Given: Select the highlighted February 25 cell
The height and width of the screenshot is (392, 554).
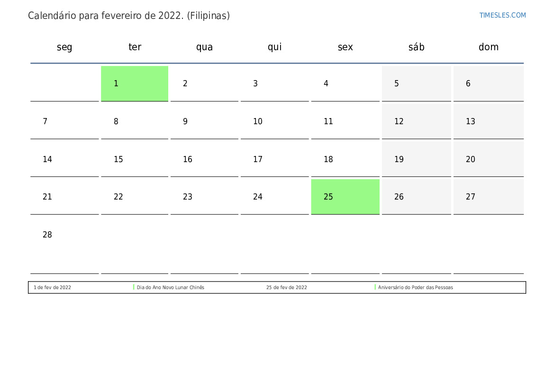Looking at the screenshot, I should click(x=345, y=197).
